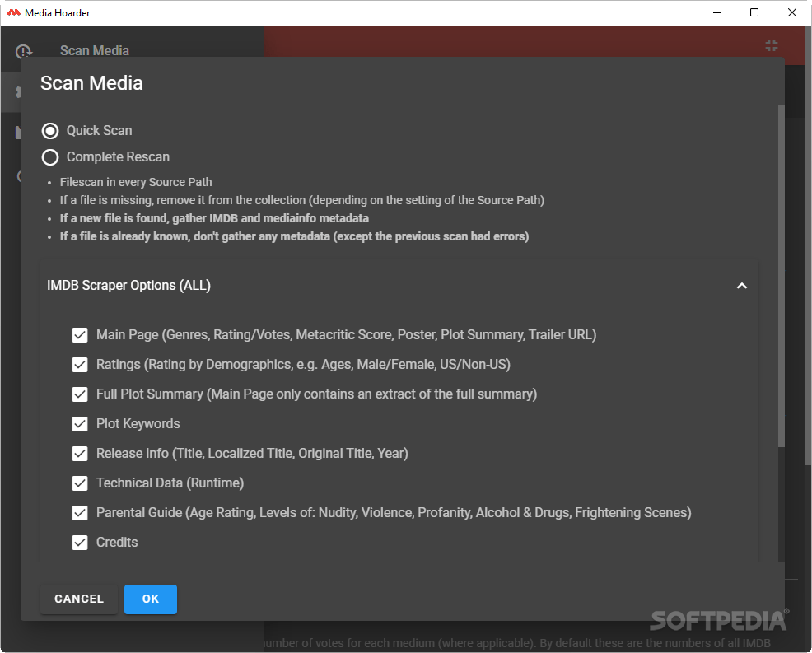The image size is (812, 653).
Task: Confirm the scan with the OK button
Action: tap(150, 599)
